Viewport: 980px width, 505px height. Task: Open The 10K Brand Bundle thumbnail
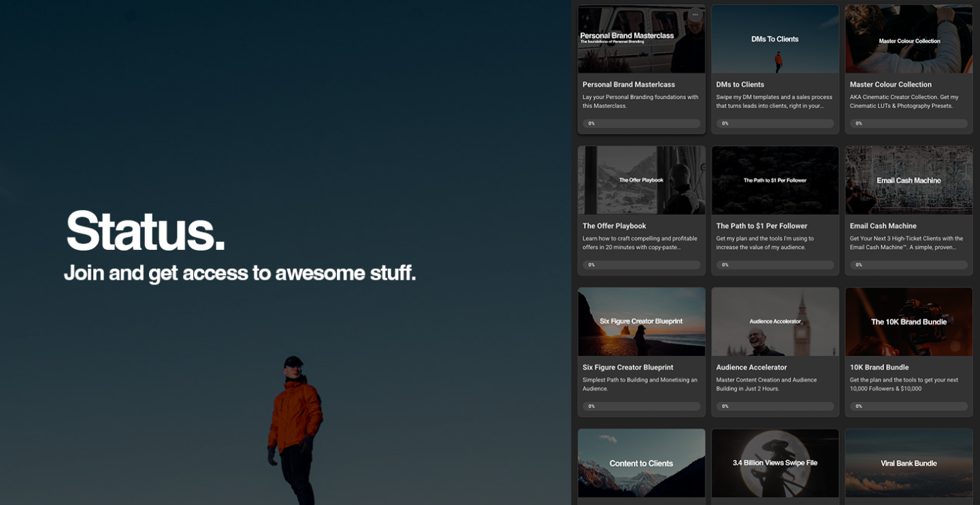[909, 321]
